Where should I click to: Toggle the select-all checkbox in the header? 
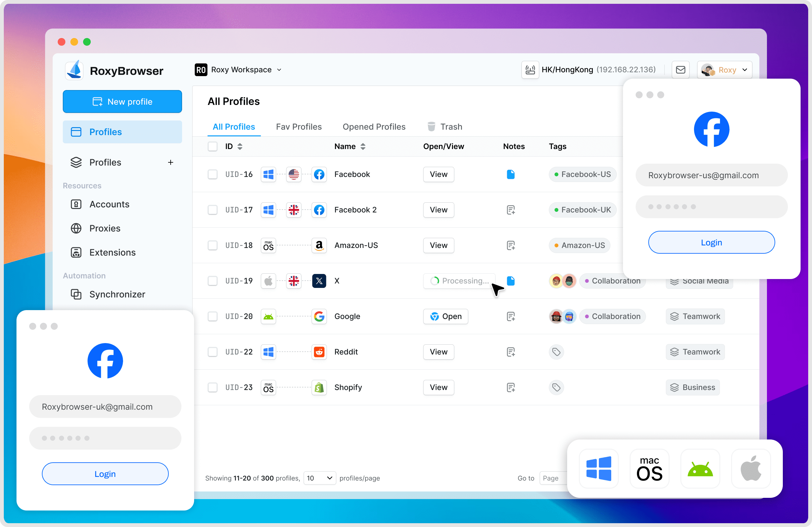(x=213, y=146)
